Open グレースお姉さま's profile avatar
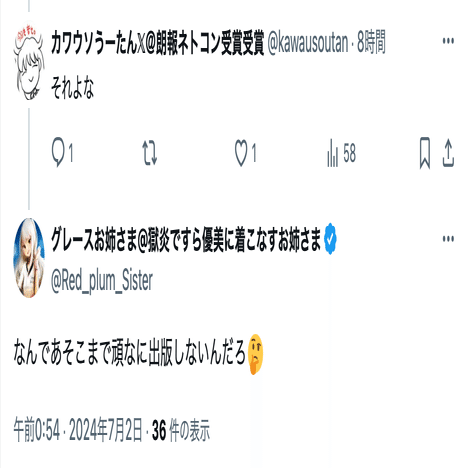The image size is (468, 468). (x=29, y=258)
